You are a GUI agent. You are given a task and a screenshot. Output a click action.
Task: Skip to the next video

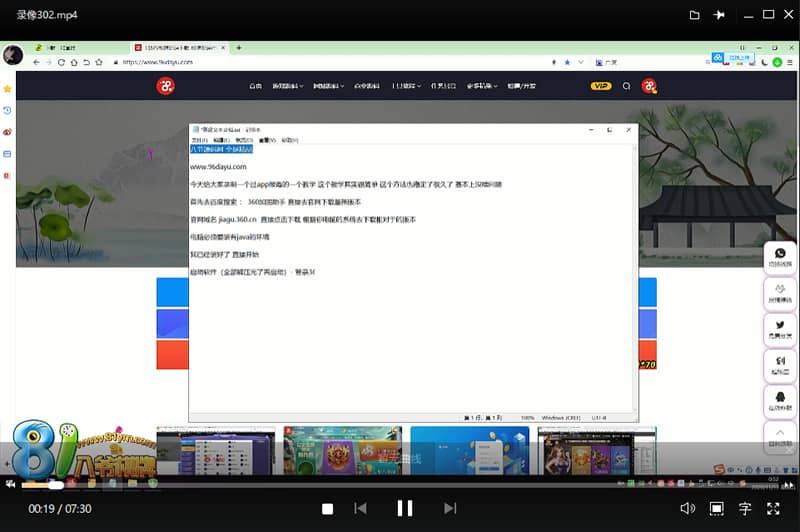click(450, 508)
